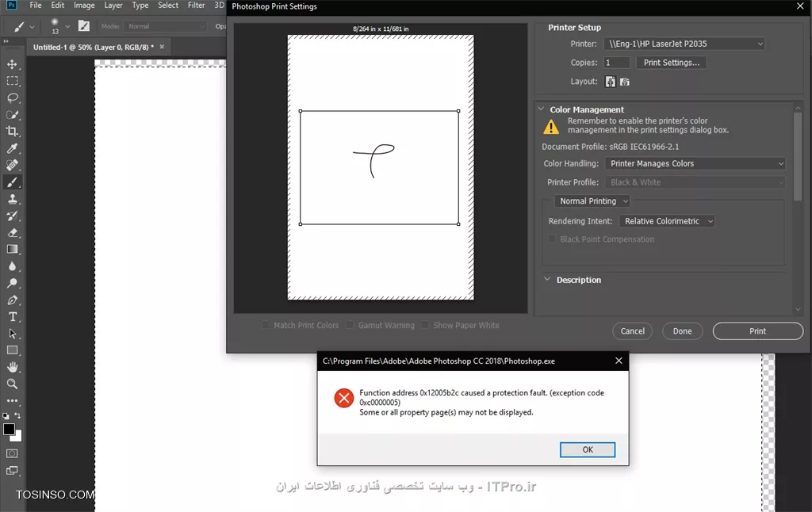Open Print Settings... button
Image resolution: width=812 pixels, height=512 pixels.
[x=671, y=63]
